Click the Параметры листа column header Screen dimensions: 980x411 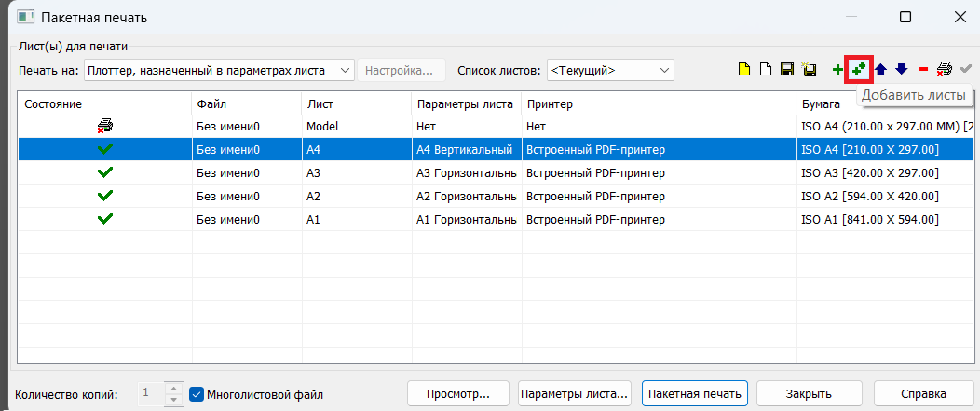pos(466,103)
